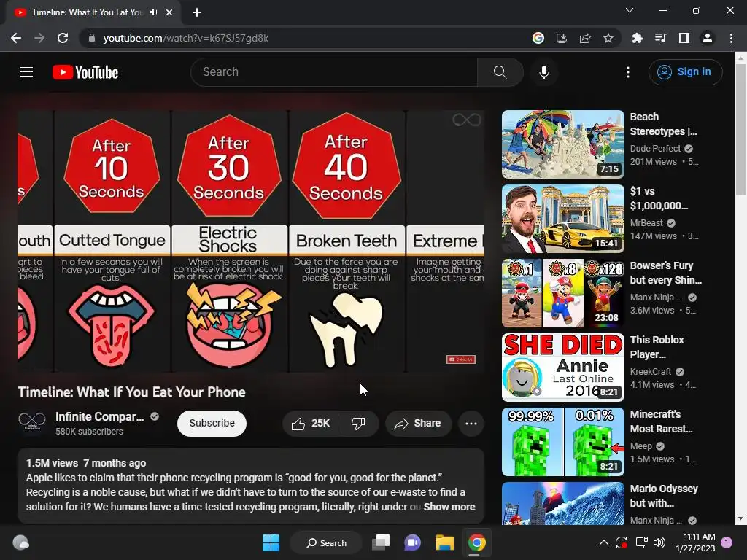Open Mario Odyssey video thumbnail
Screen dimensions: 747x560
[563, 503]
